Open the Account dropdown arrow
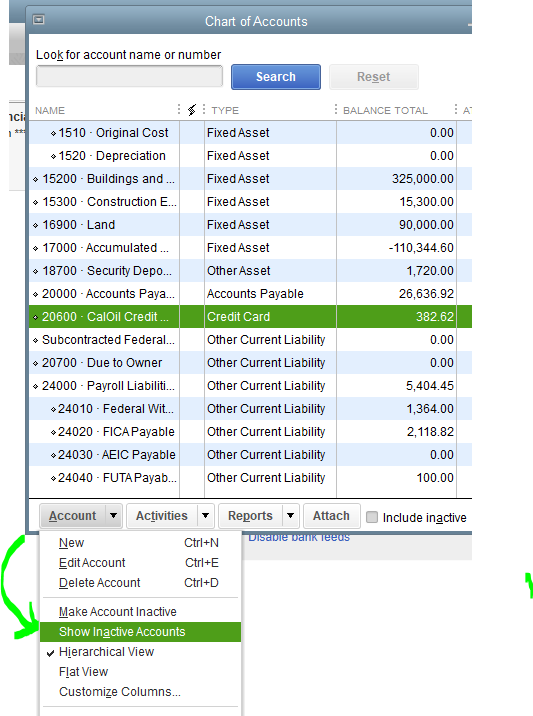The width and height of the screenshot is (533, 716). click(113, 516)
